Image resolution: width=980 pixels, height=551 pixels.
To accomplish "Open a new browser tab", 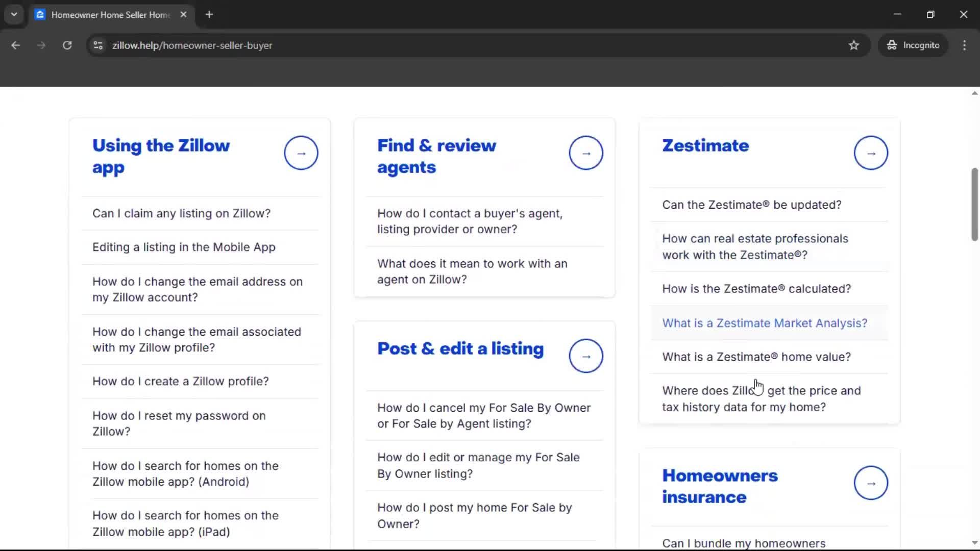I will point(209,14).
